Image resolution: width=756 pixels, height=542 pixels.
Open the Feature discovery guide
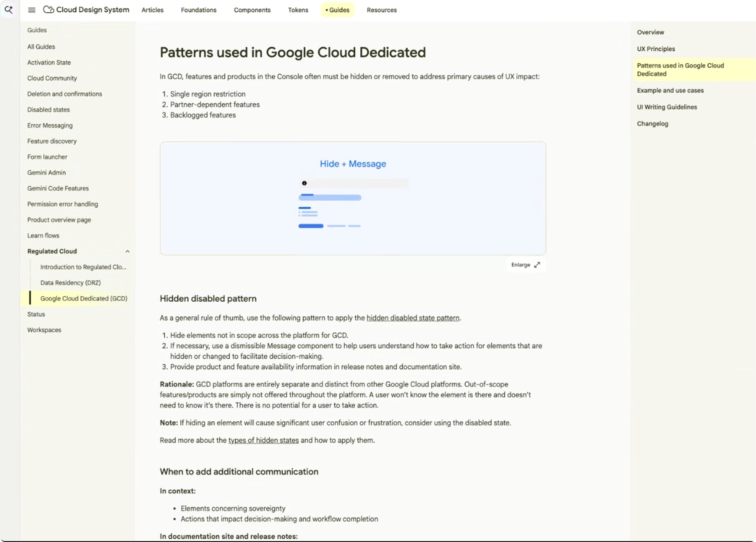click(52, 141)
